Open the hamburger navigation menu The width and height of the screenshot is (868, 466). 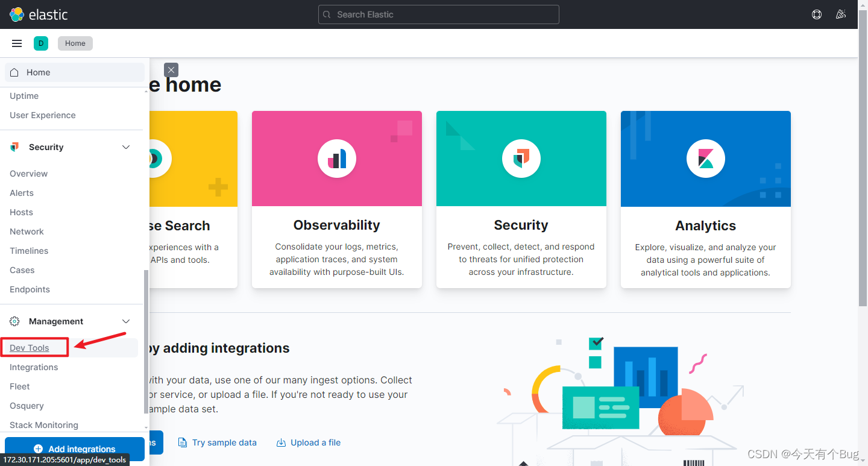(x=16, y=43)
